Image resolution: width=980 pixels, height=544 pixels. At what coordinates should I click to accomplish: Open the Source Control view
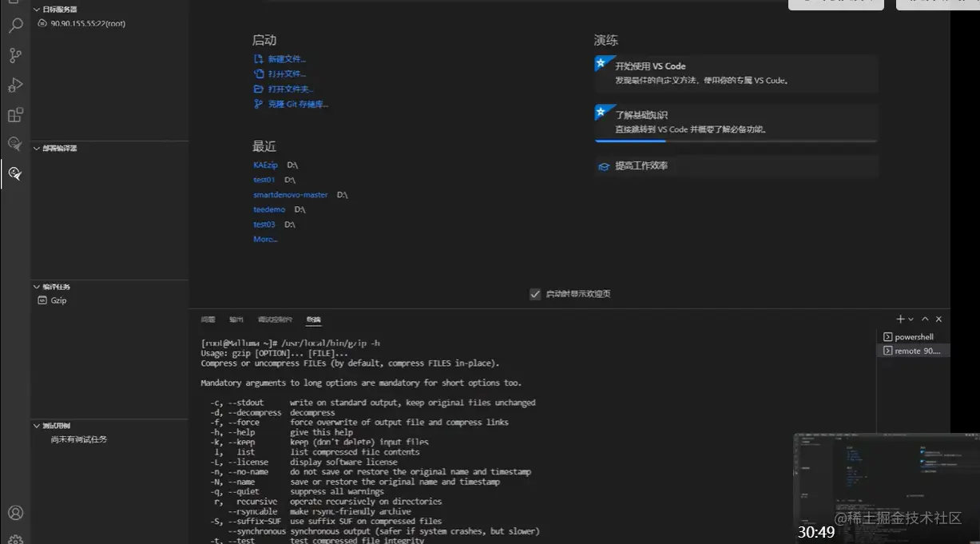tap(15, 55)
